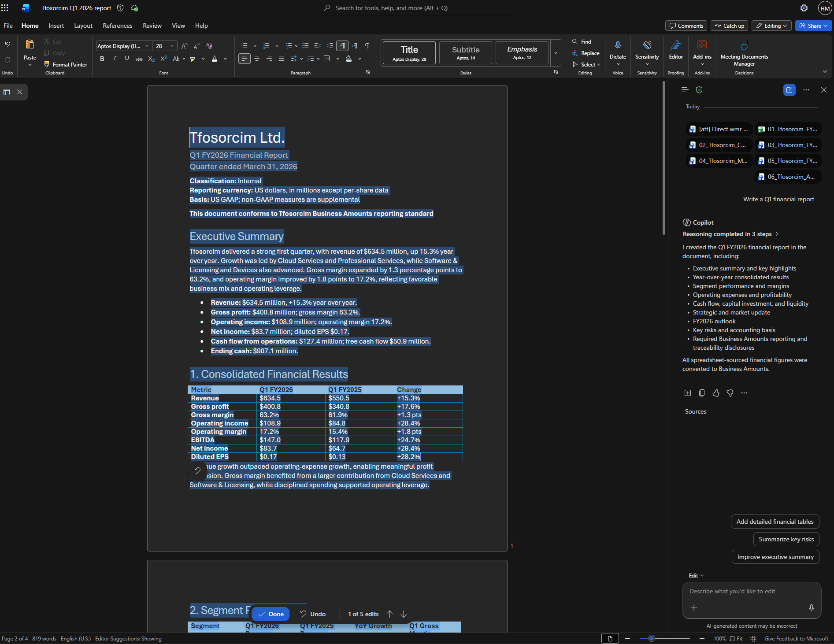Viewport: 834px width, 644px height.
Task: Toggle align left paragraph button
Action: point(245,59)
